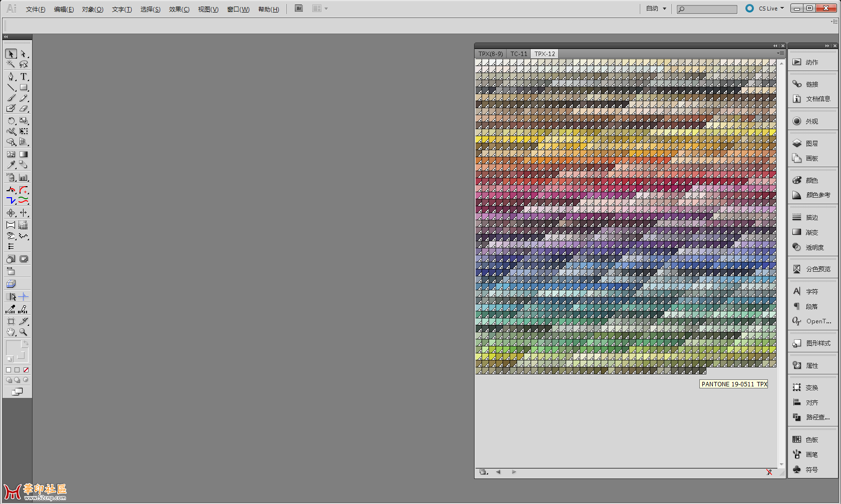Reset to default fill and stroke
841x504 pixels.
point(10,358)
